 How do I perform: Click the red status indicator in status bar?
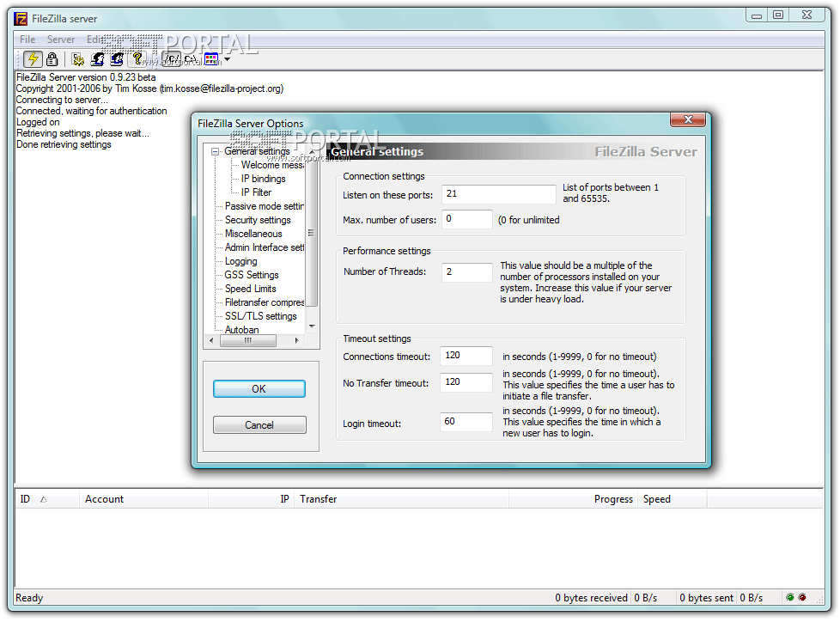pyautogui.click(x=802, y=597)
